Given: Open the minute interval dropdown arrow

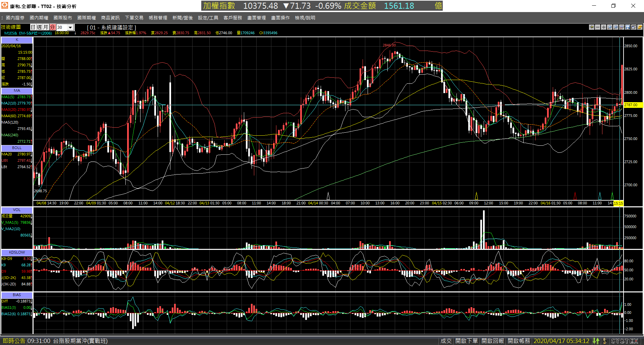Looking at the screenshot, I should pos(70,27).
